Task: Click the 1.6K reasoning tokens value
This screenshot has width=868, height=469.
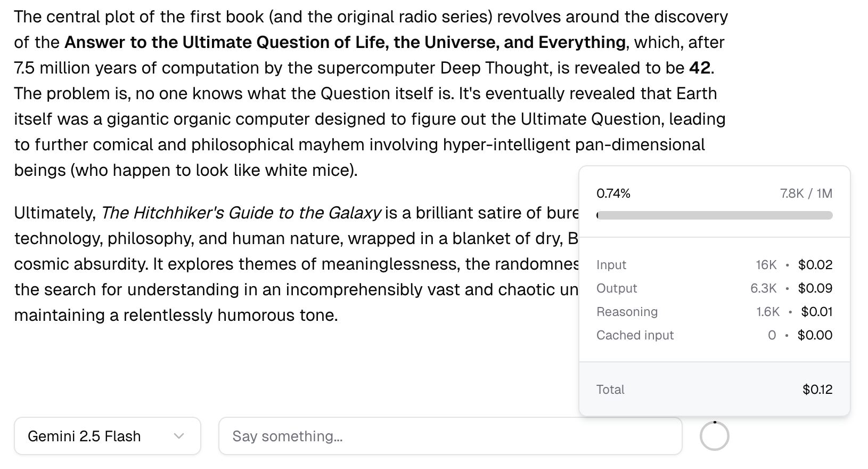Action: click(768, 312)
